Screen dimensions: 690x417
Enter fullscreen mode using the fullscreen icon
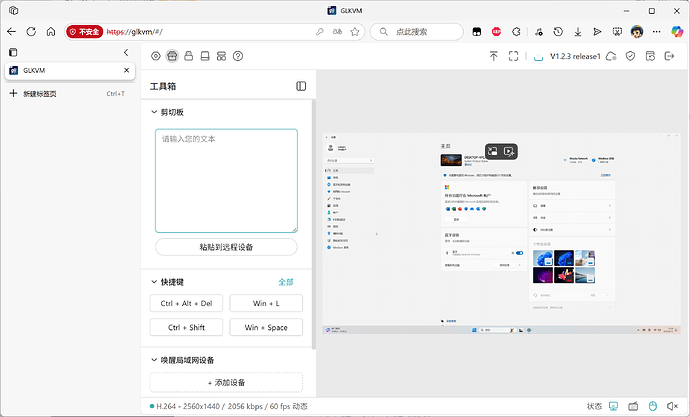(x=514, y=56)
